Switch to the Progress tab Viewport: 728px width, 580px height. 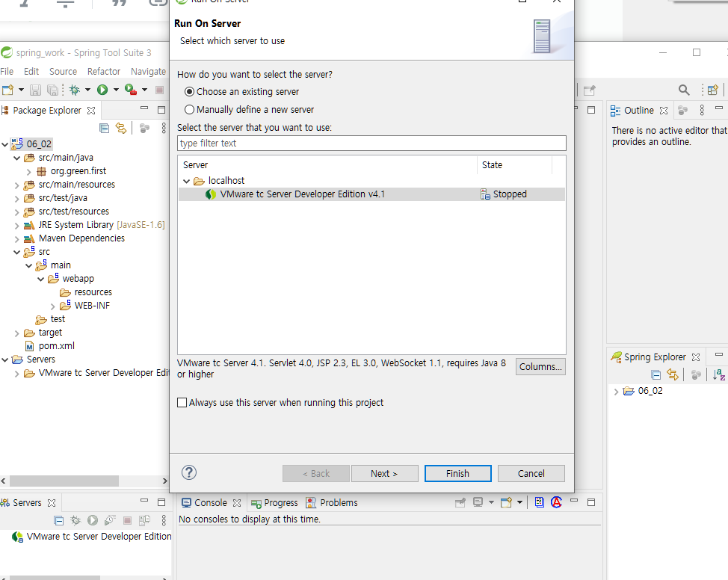274,503
